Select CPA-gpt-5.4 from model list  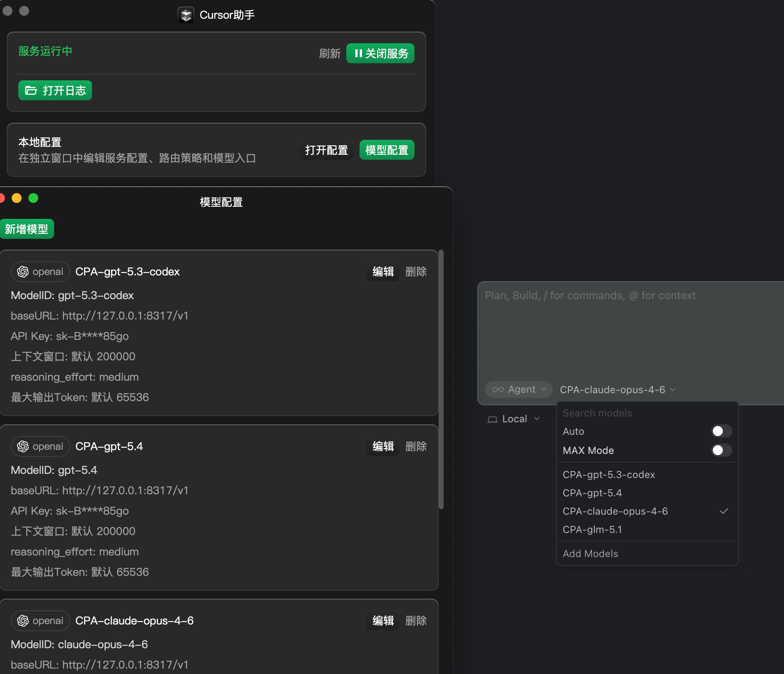(x=647, y=493)
